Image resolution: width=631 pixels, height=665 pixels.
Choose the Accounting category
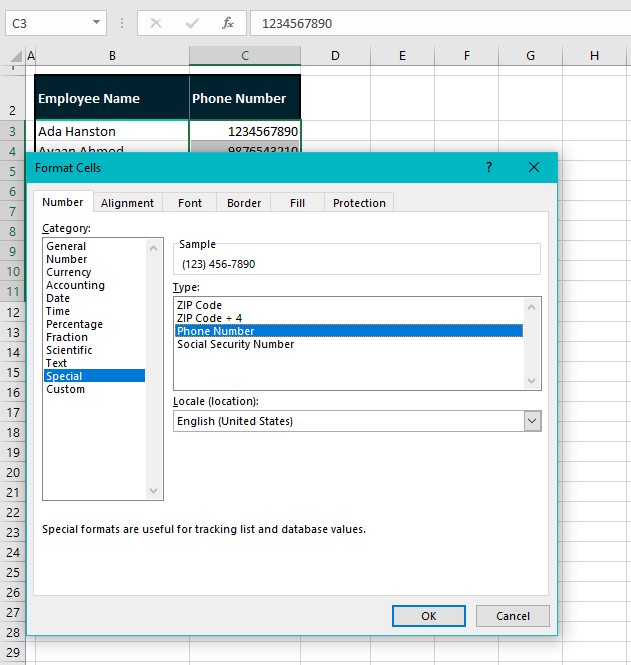point(95,285)
